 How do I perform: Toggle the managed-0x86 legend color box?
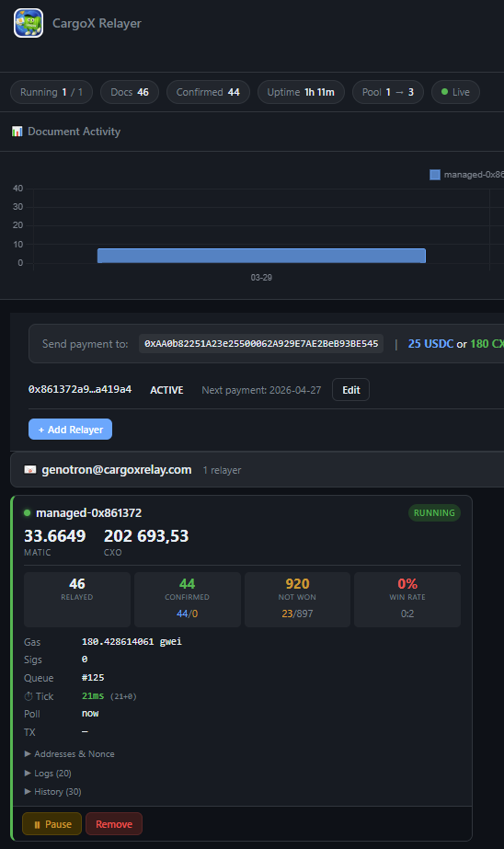click(435, 175)
